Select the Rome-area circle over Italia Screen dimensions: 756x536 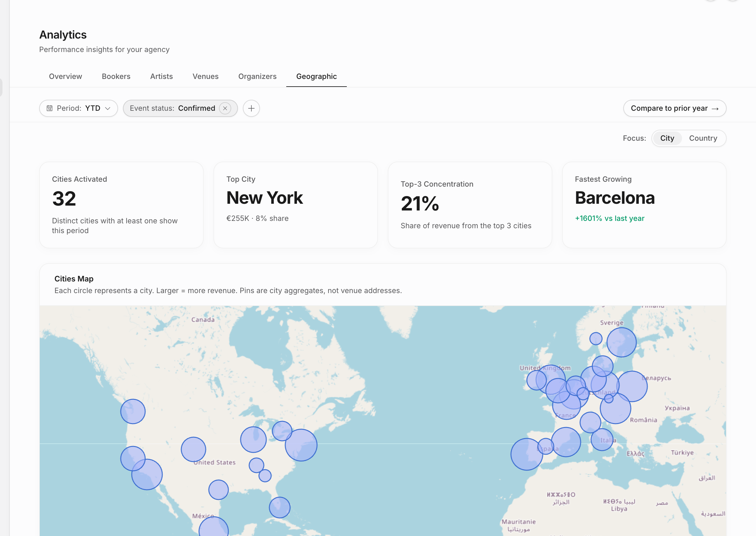click(602, 440)
